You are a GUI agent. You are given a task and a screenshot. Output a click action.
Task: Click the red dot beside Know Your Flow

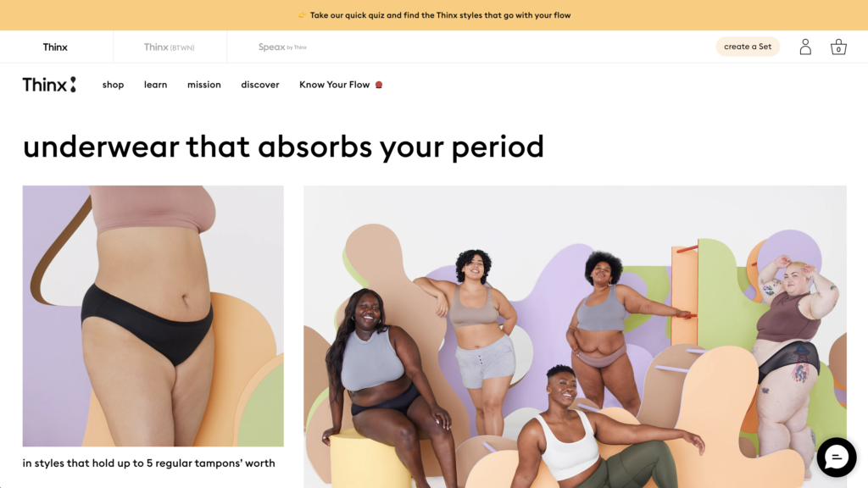click(x=379, y=85)
